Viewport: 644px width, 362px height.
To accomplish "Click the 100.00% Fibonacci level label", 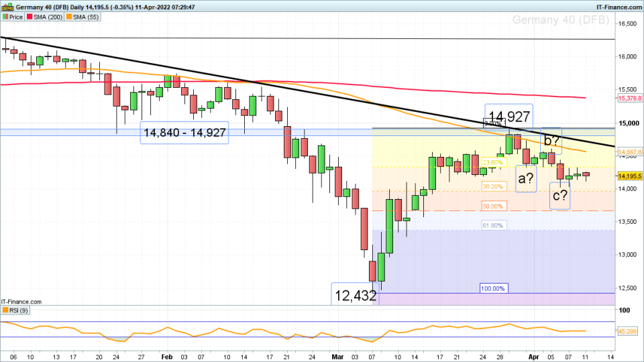I will (x=493, y=288).
